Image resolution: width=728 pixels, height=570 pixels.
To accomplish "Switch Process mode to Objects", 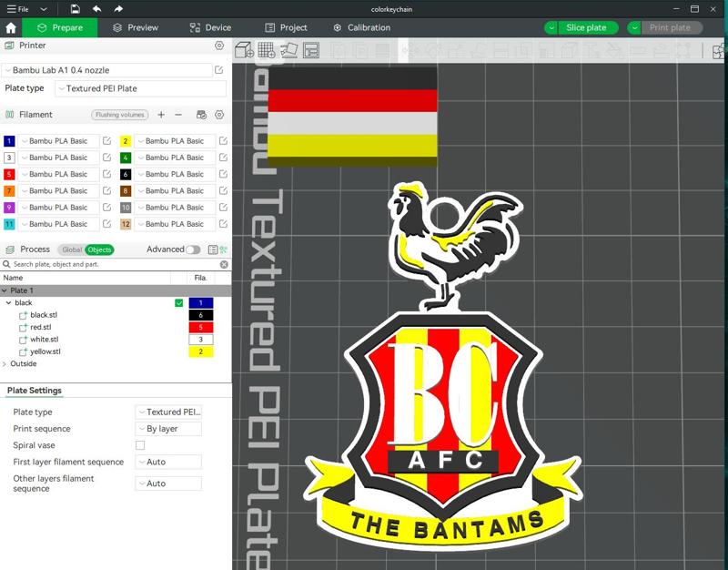I will [99, 249].
